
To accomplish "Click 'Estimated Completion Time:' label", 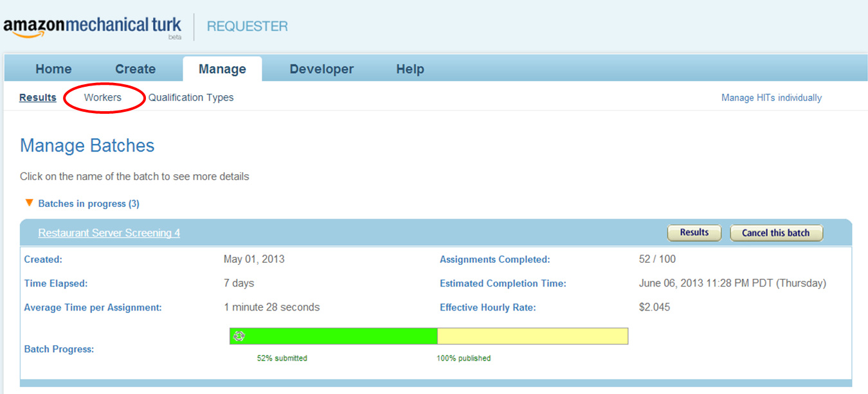I will 503,283.
